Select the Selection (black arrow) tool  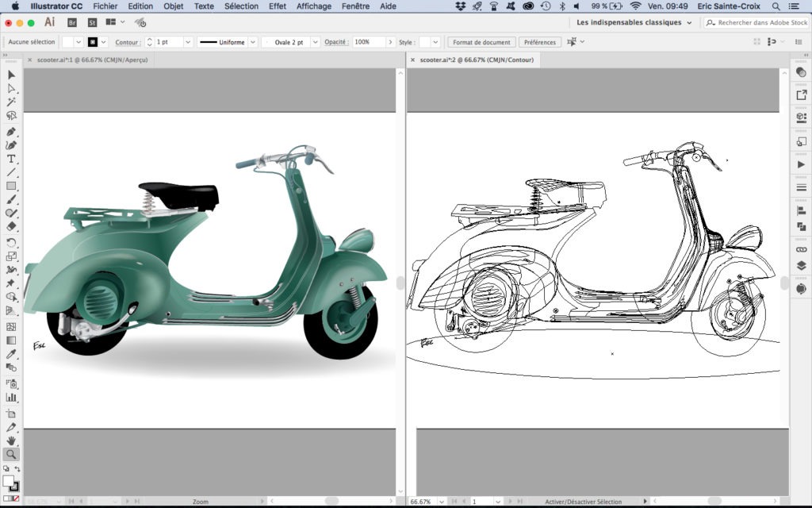pyautogui.click(x=11, y=75)
